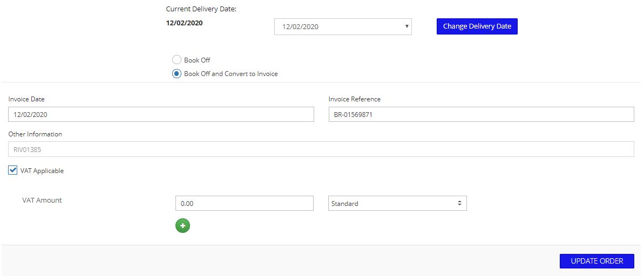The height and width of the screenshot is (276, 644).
Task: Click into the Invoice Reference field
Action: (x=482, y=114)
